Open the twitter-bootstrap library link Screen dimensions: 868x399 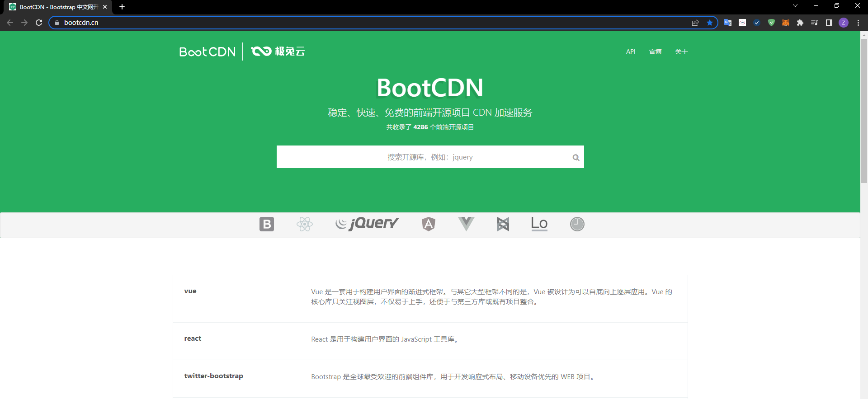point(214,376)
